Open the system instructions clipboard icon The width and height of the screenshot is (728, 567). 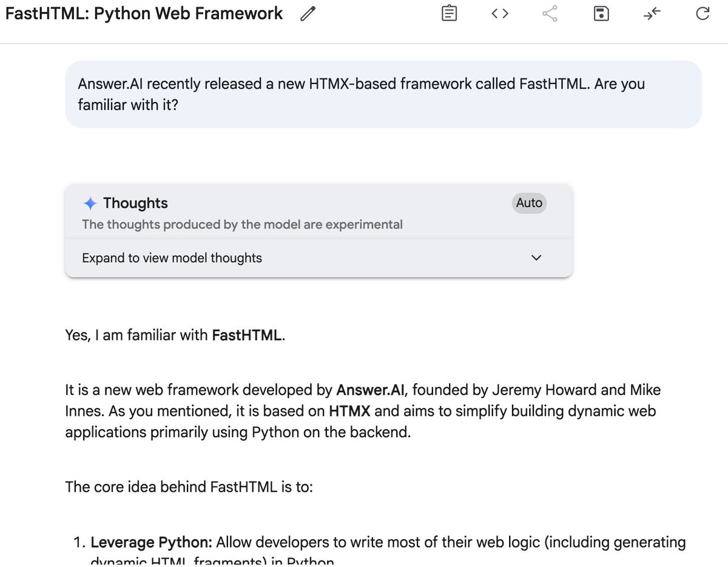[449, 14]
